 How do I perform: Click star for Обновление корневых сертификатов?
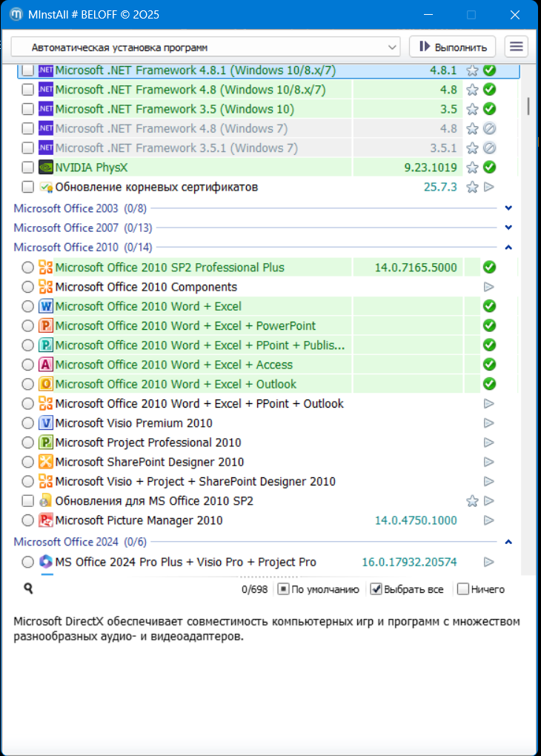coord(472,187)
